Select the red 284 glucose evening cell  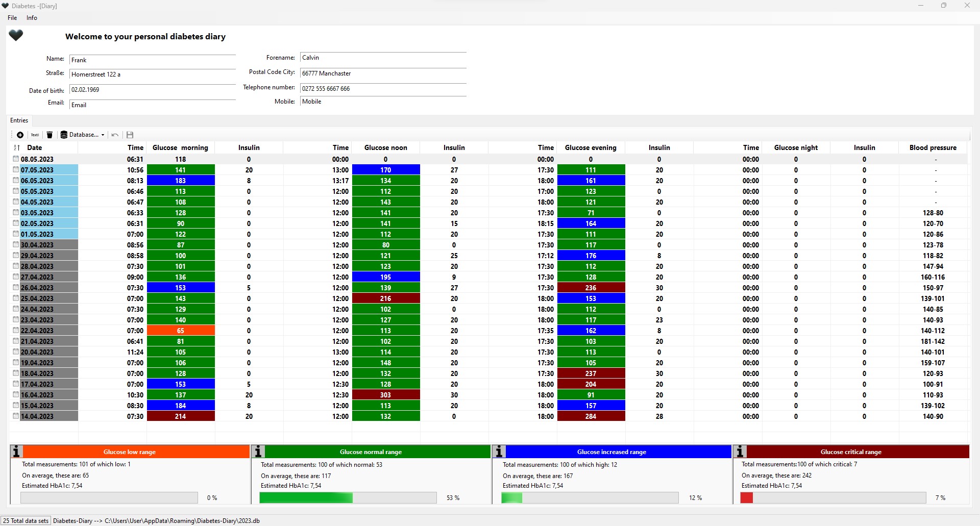[x=591, y=416]
